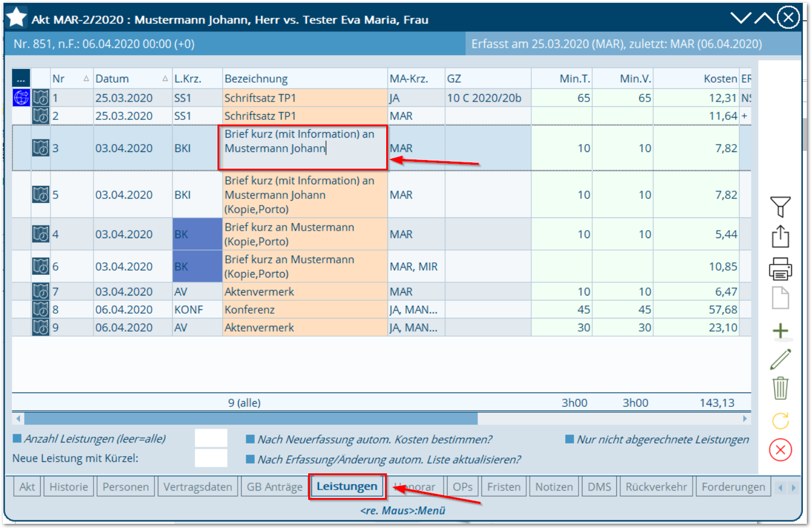Click the GZ cell 10 C 2020/20b
The image size is (812, 529).
coord(488,98)
